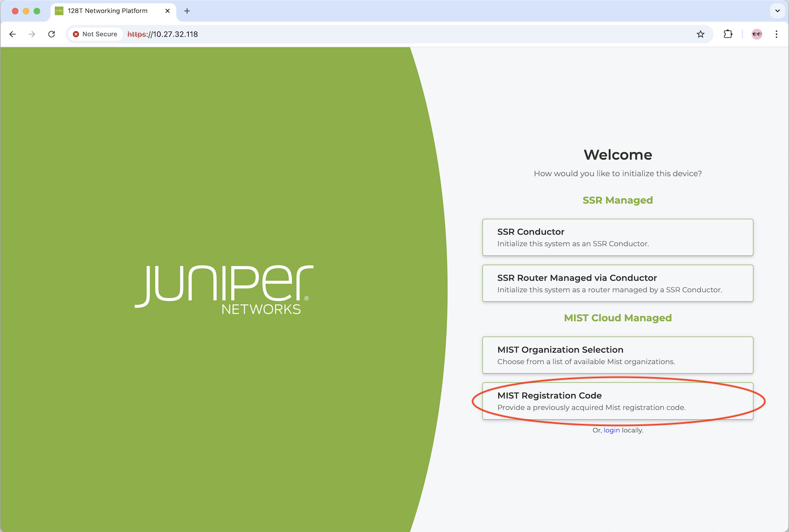
Task: Reload the page with refresh icon
Action: point(52,34)
